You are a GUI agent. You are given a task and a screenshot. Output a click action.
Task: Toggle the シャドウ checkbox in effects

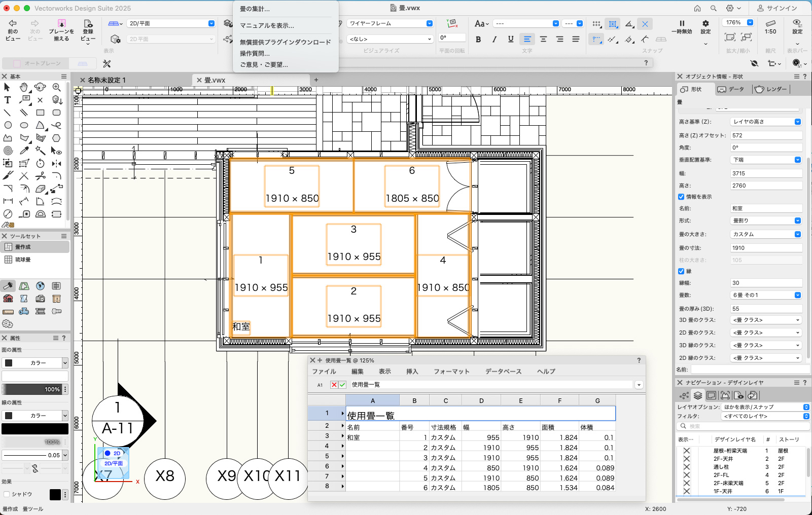[x=7, y=494]
